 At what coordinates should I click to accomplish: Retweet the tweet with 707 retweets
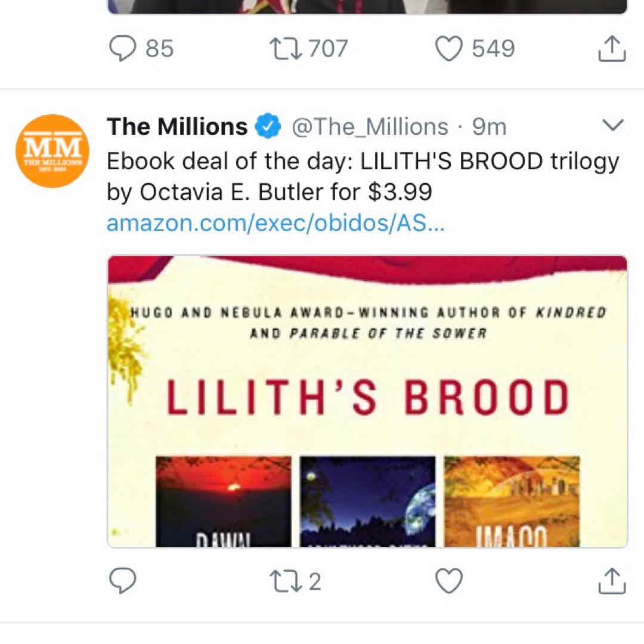click(x=286, y=49)
